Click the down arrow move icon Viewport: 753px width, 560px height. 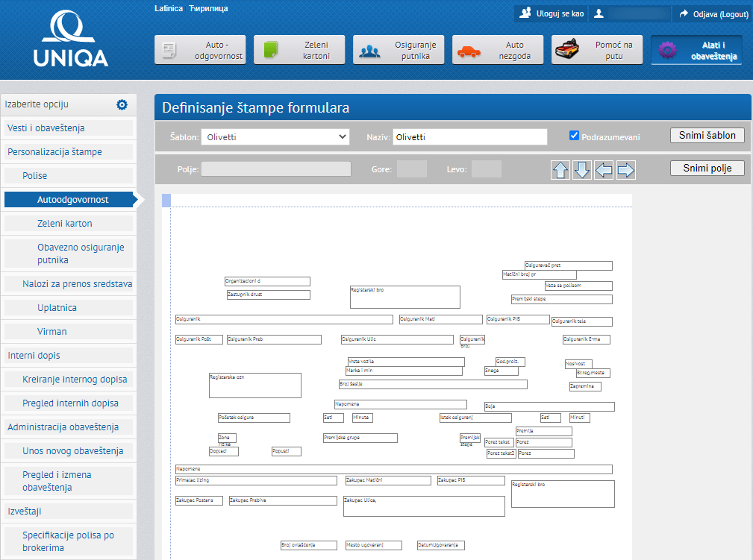click(x=582, y=170)
